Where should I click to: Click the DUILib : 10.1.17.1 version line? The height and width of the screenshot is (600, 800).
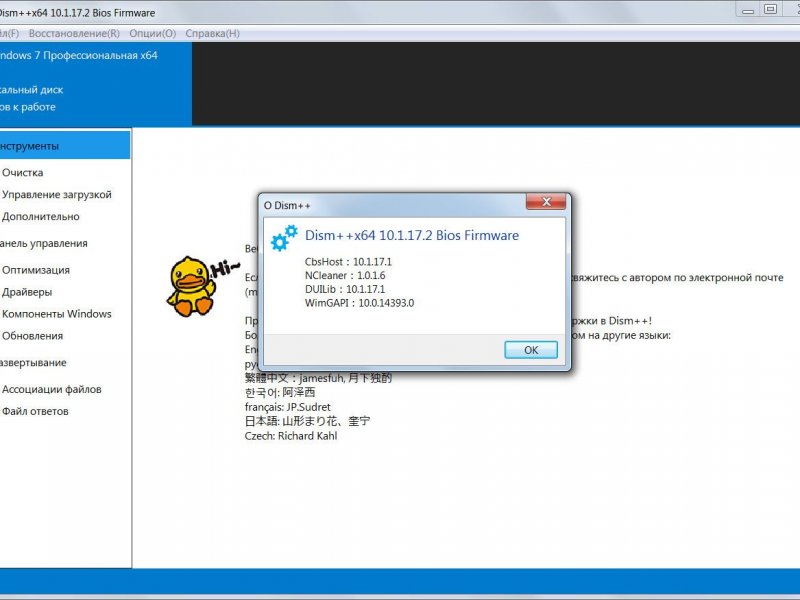(x=345, y=289)
